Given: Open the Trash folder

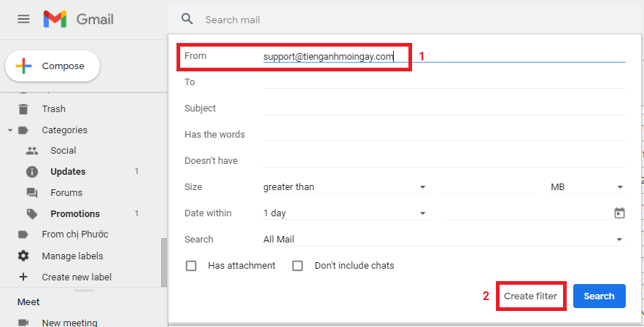Looking at the screenshot, I should pyautogui.click(x=53, y=109).
